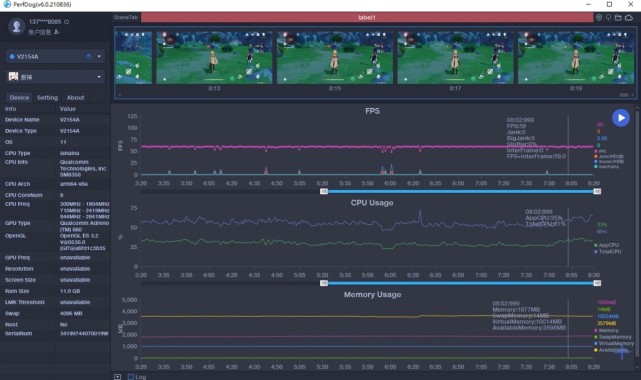
Task: Click the Device Type row label
Action: [x=21, y=131]
